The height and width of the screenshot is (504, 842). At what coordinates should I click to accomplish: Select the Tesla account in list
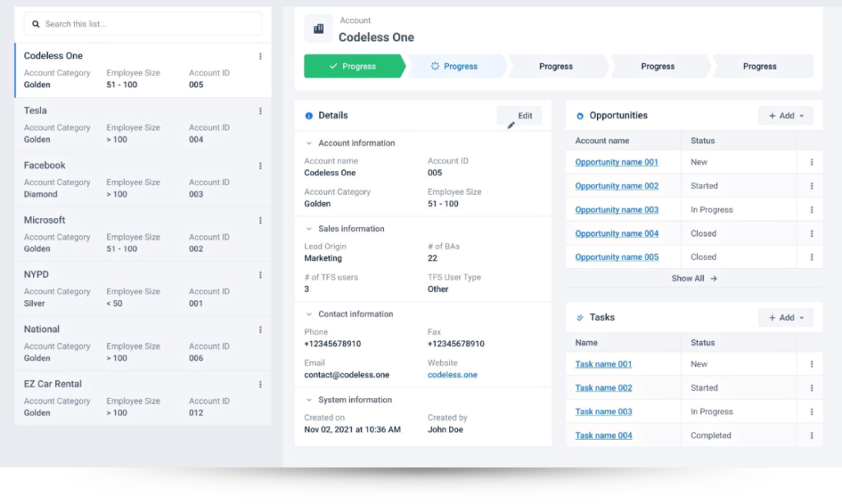click(x=143, y=124)
